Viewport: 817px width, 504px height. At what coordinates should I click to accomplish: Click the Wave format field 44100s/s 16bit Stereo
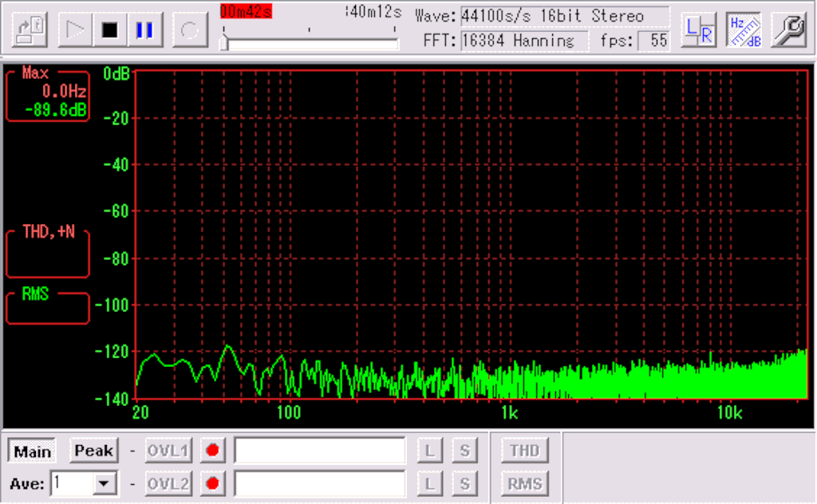click(565, 16)
